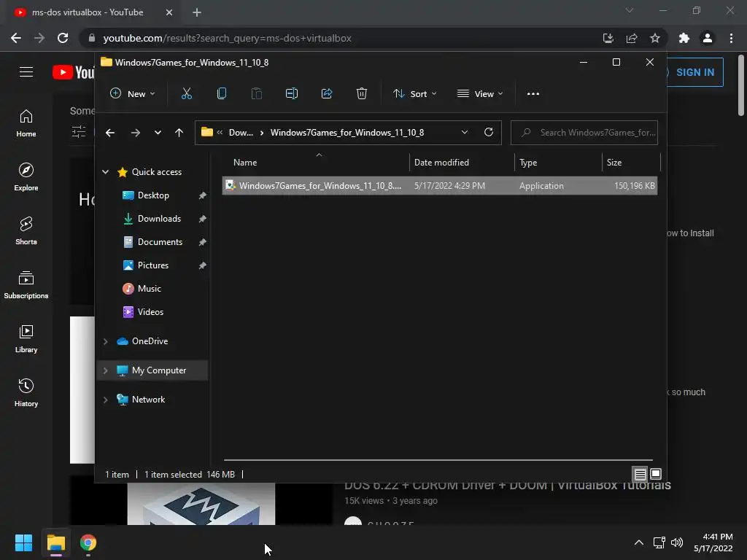Open Chrome extensions puzzle icon
Viewport: 747px width, 560px height.
(x=684, y=38)
